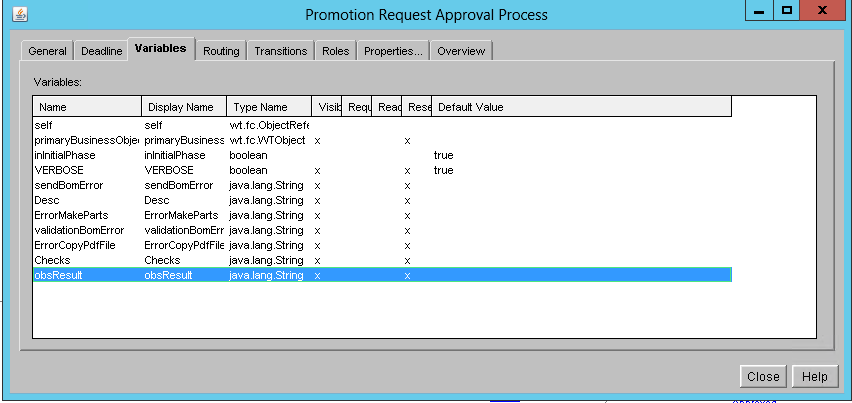Image resolution: width=852 pixels, height=403 pixels.
Task: Click the Visible x mark for Desc
Action: coord(317,201)
